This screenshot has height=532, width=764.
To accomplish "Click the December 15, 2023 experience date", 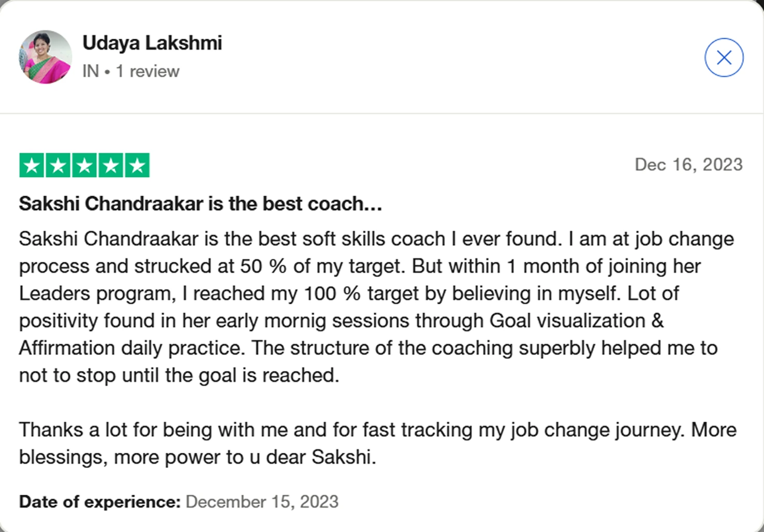I will 262,501.
